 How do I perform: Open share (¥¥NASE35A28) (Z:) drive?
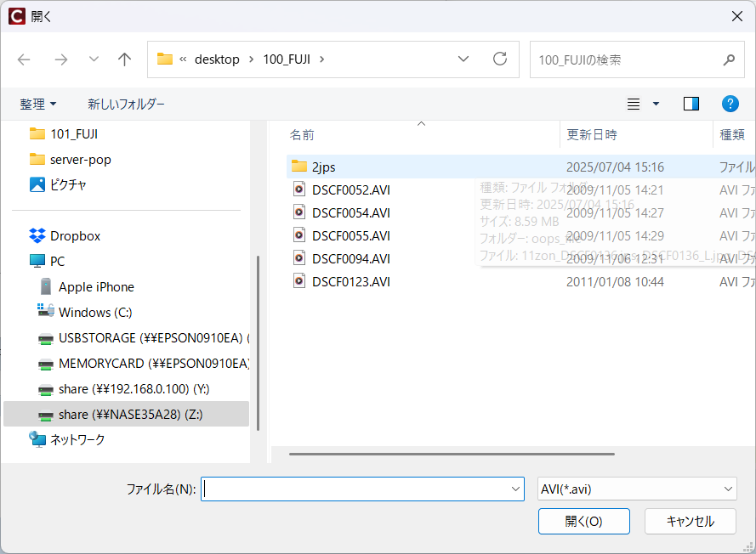127,415
